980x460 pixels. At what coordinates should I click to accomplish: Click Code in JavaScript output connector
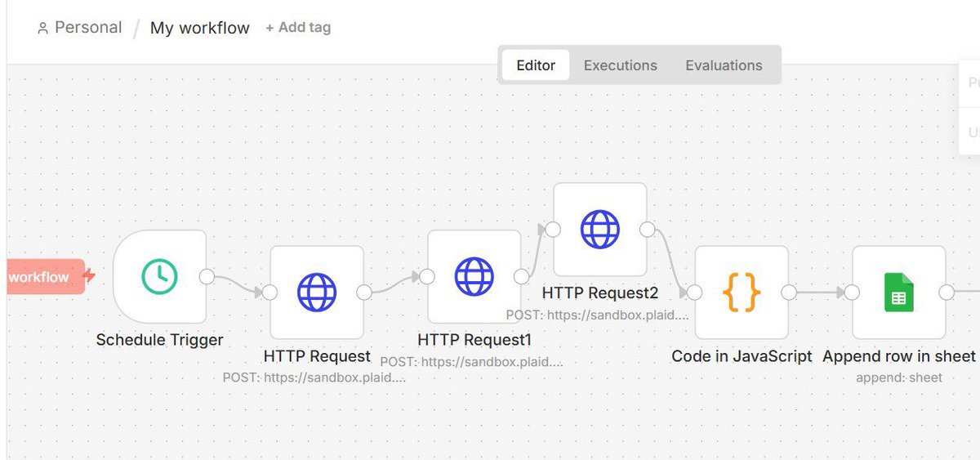[x=789, y=292]
